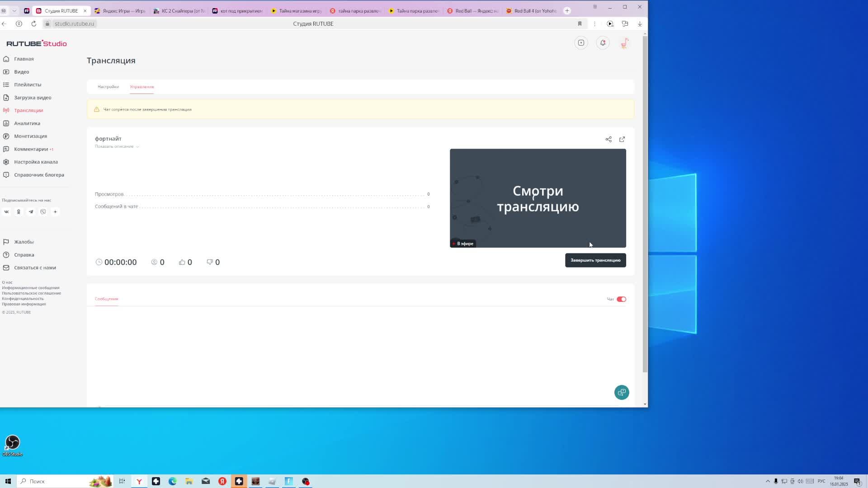Open the browser three-dots menu

[594, 23]
